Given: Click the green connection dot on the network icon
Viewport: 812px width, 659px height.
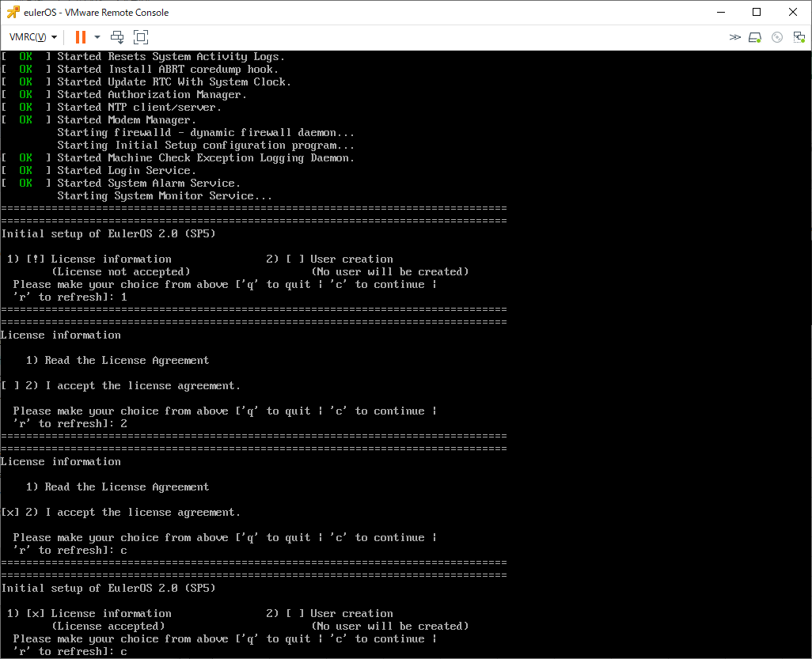Looking at the screenshot, I should (803, 40).
